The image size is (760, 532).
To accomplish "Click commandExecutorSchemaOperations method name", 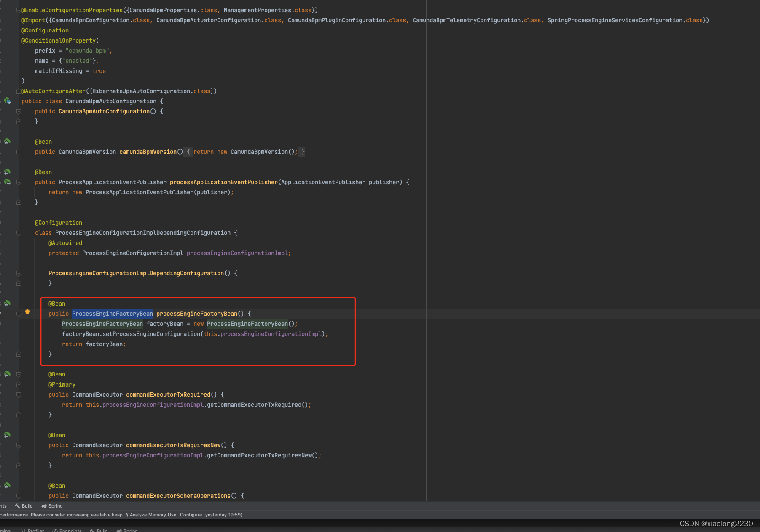I will click(x=178, y=496).
